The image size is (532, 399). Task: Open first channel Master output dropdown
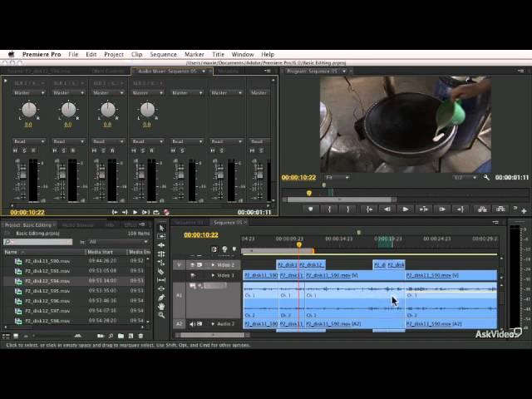[29, 92]
